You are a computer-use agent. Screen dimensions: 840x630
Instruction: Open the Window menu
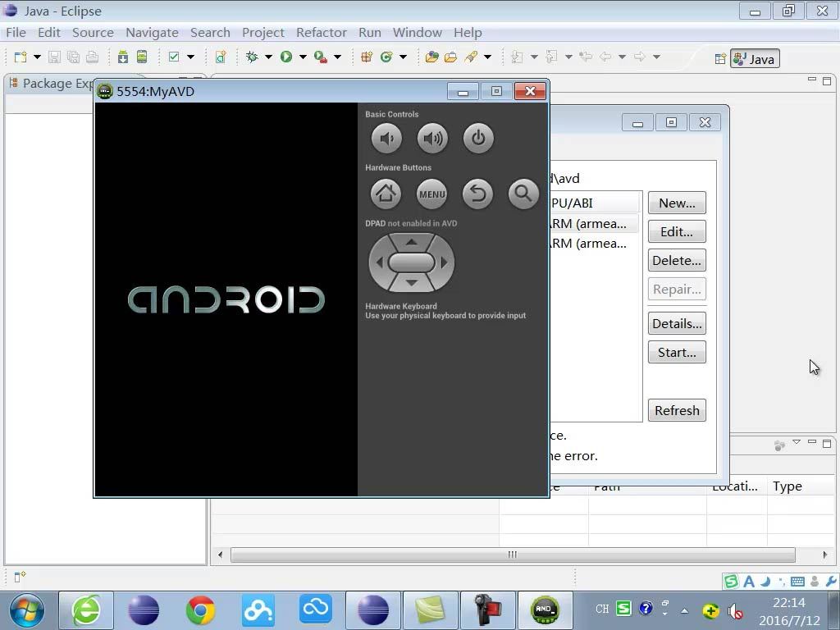click(x=417, y=32)
